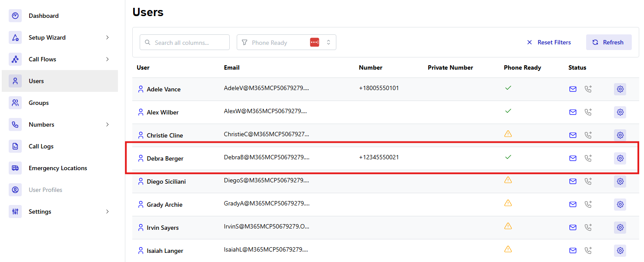Click the warning icon in Christie Cline's row

[508, 134]
